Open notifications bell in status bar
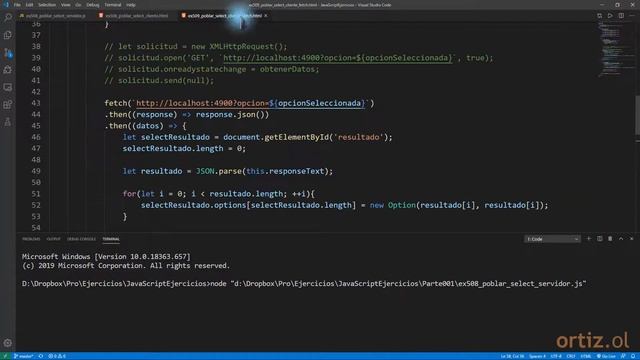This screenshot has width=640, height=360. point(633,356)
